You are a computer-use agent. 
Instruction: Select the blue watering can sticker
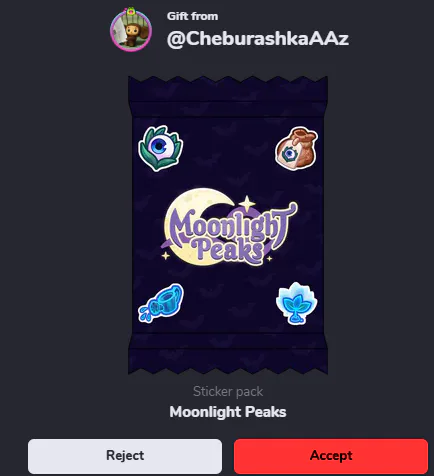pos(161,303)
